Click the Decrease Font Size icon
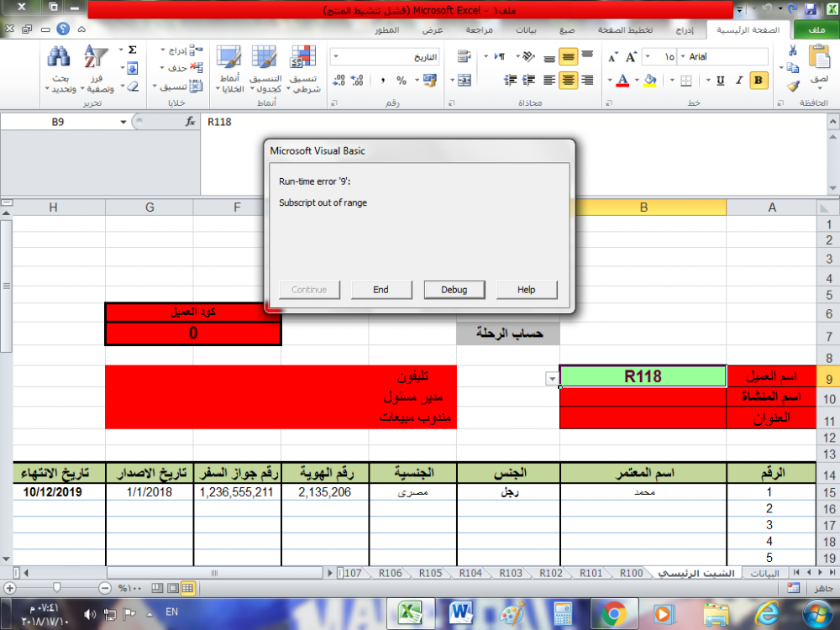 coord(613,57)
